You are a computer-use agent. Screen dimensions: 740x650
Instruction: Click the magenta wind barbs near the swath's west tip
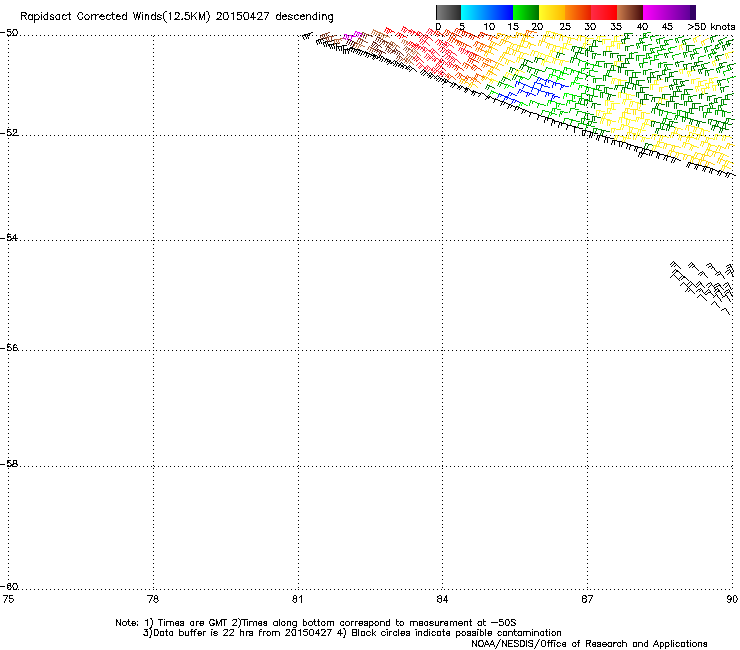[352, 35]
